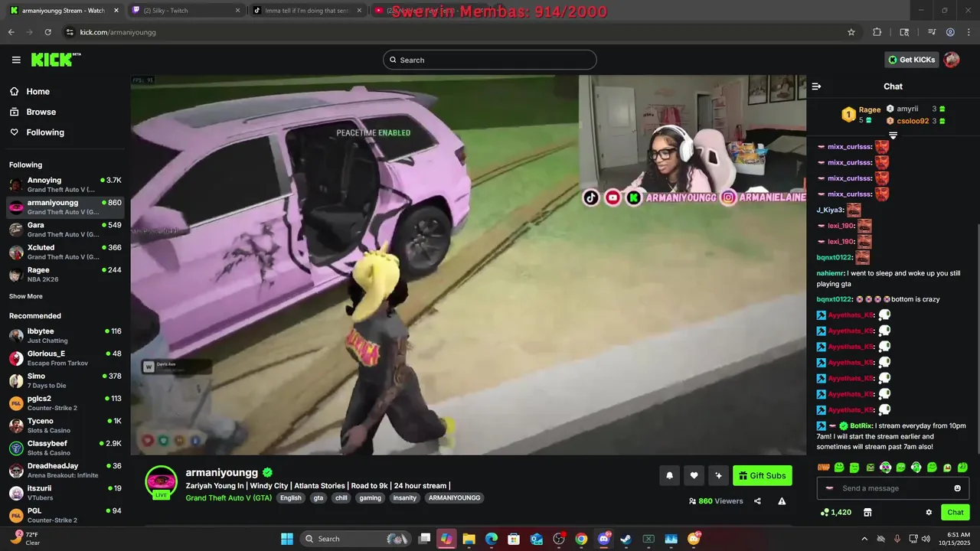
Task: Go to the Kick logo homepage
Action: coord(56,60)
